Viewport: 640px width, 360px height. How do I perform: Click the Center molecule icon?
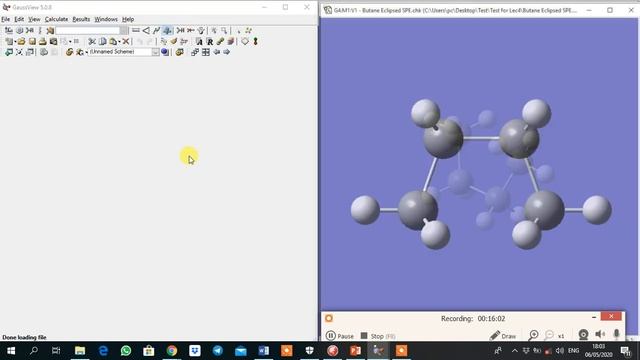(x=19, y=52)
